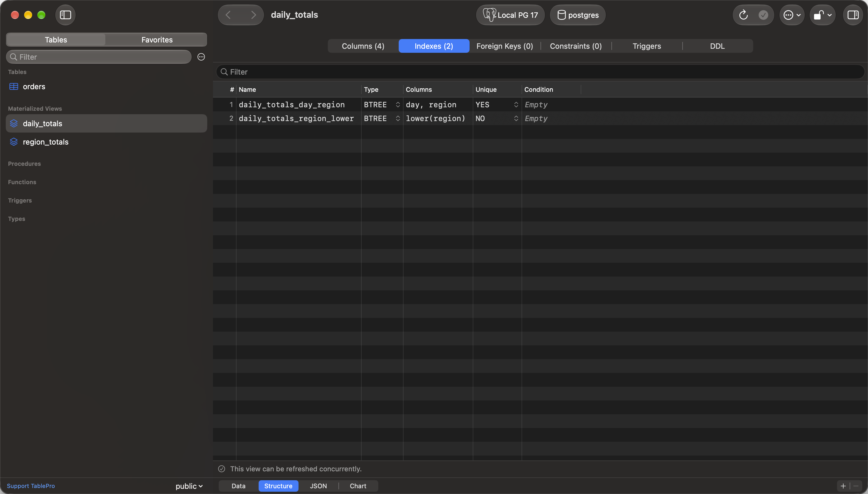868x494 pixels.
Task: Open the postgres database switcher
Action: (578, 15)
